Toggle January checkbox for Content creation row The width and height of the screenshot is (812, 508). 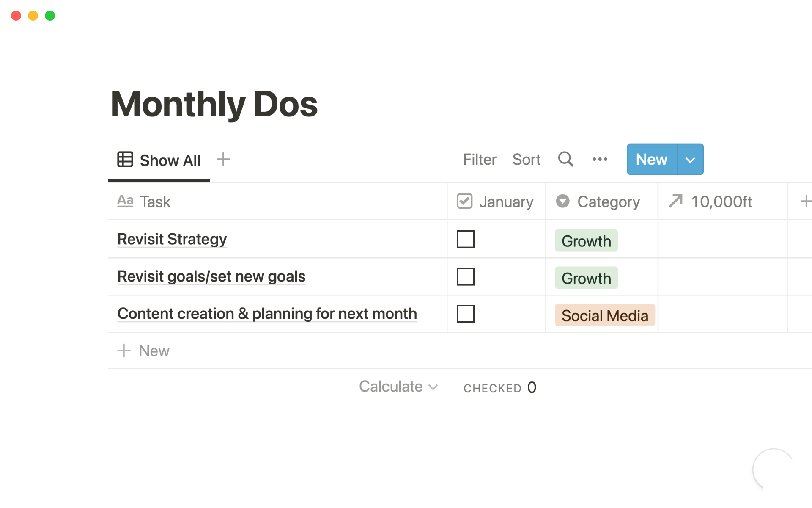coord(466,314)
